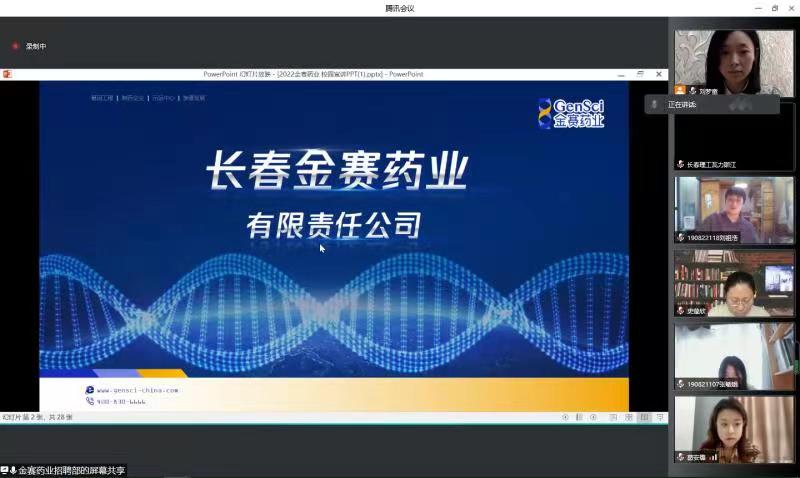
Task: Click the PowerPoint window title text
Action: tap(313, 74)
